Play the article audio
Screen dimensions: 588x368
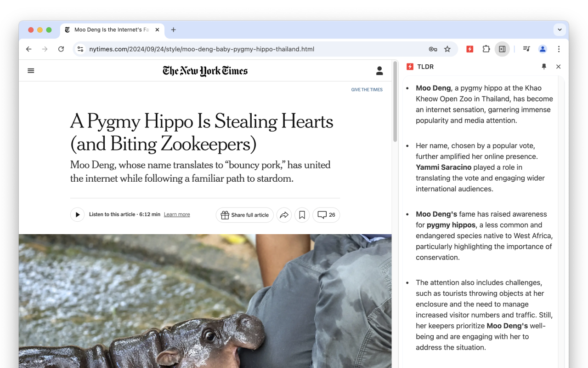(x=77, y=215)
